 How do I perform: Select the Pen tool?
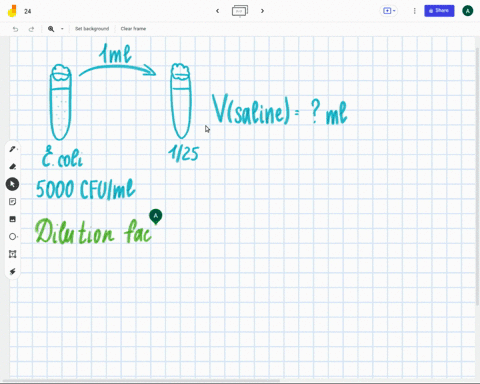pos(13,149)
